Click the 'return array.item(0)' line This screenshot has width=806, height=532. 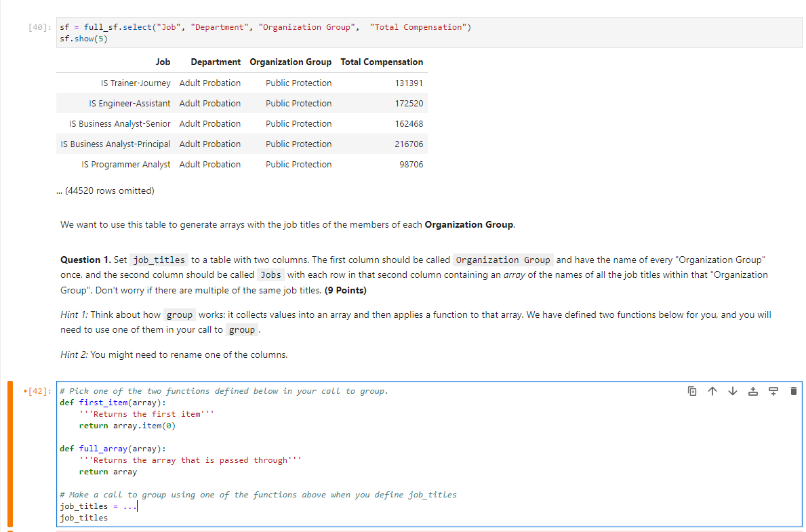127,426
